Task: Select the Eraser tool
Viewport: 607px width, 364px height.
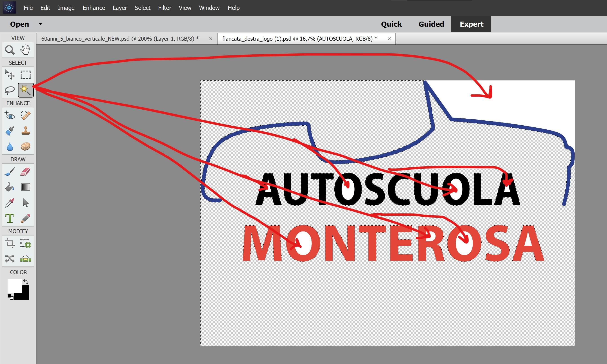Action: click(x=25, y=171)
